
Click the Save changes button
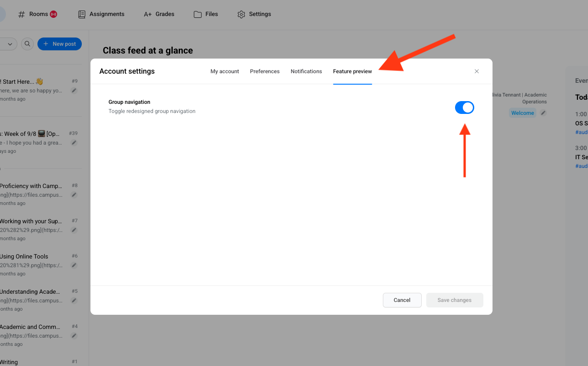coord(454,300)
